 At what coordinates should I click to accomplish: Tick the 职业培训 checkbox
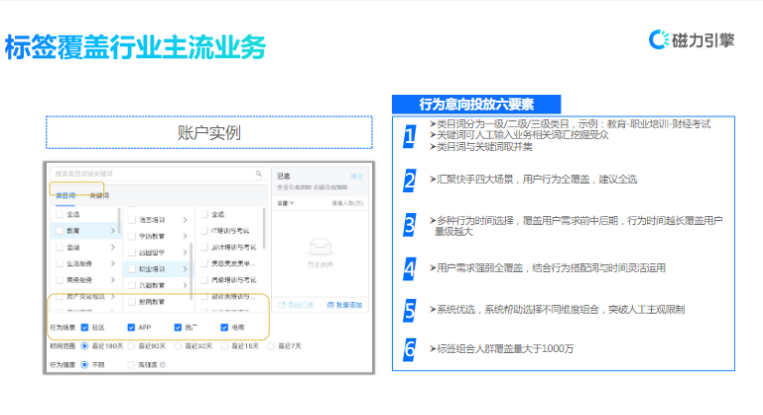(132, 269)
